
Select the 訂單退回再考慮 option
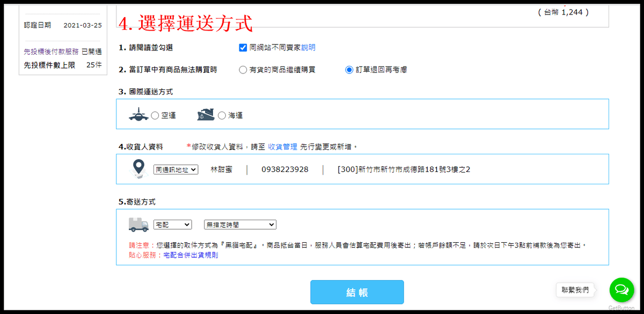(x=349, y=70)
